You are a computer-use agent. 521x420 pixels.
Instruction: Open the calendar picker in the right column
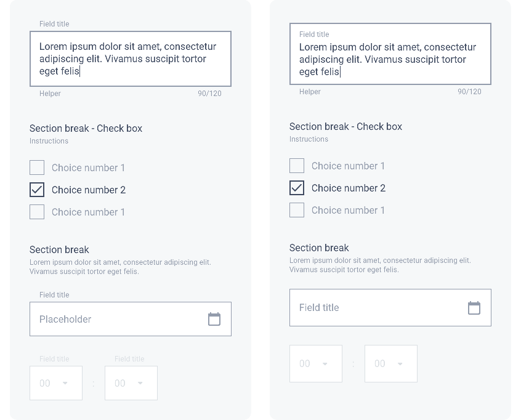pos(474,307)
